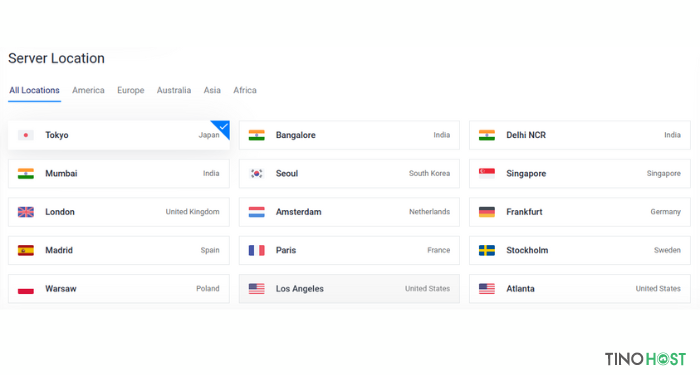Select the Asia tab

212,90
